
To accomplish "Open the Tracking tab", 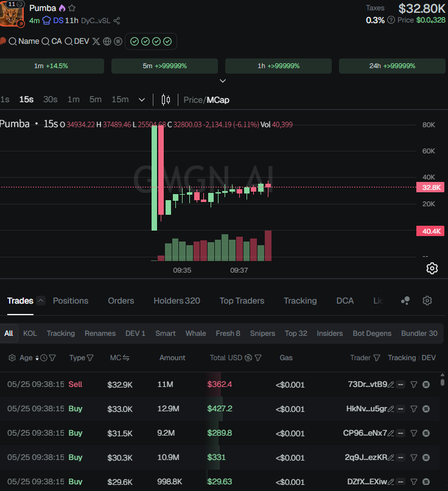I will click(x=300, y=301).
